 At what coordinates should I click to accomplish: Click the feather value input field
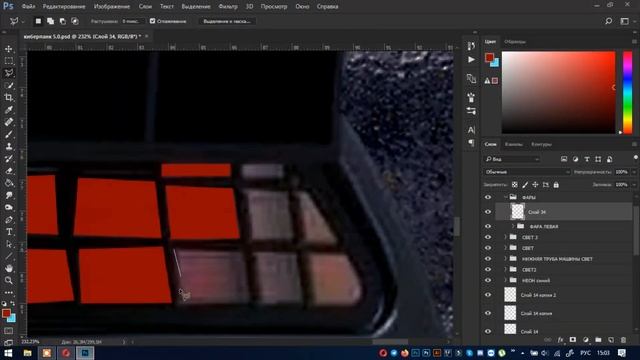click(x=132, y=21)
